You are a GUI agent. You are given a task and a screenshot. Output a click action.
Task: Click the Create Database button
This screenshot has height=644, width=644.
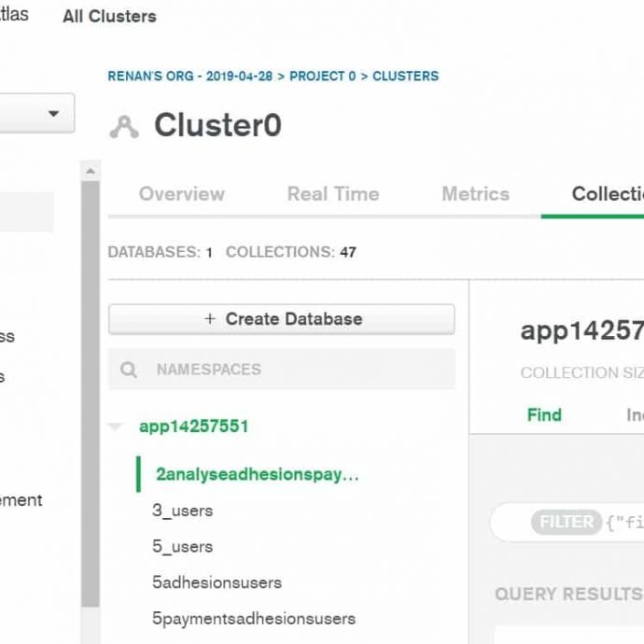coord(282,319)
